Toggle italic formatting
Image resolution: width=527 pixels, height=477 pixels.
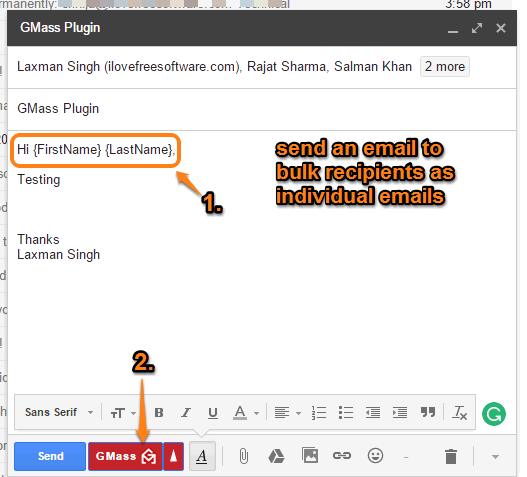186,412
